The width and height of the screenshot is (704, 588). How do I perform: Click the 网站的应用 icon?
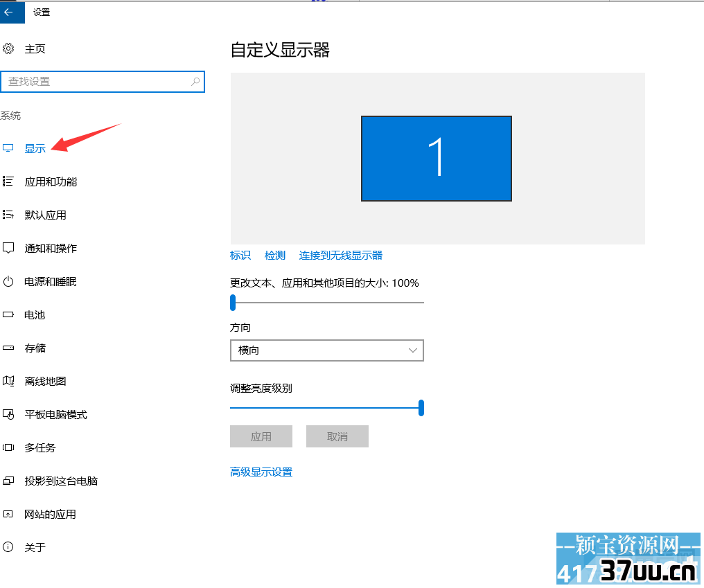point(8,514)
